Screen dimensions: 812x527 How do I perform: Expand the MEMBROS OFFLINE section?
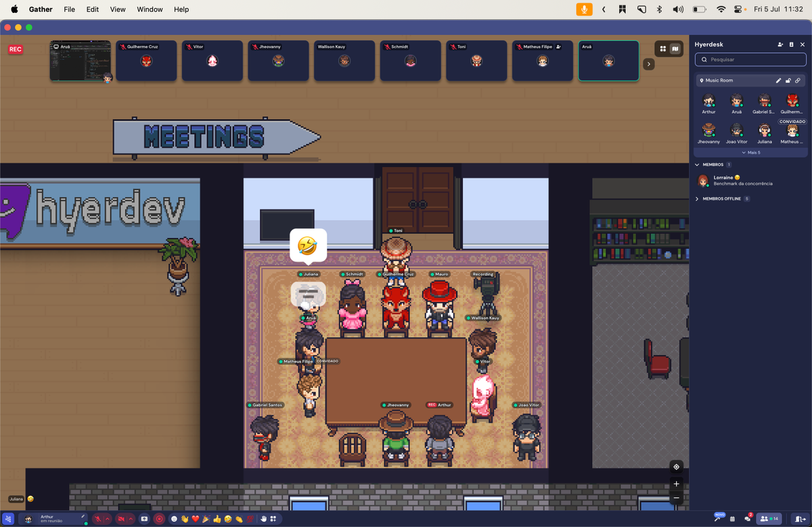698,199
